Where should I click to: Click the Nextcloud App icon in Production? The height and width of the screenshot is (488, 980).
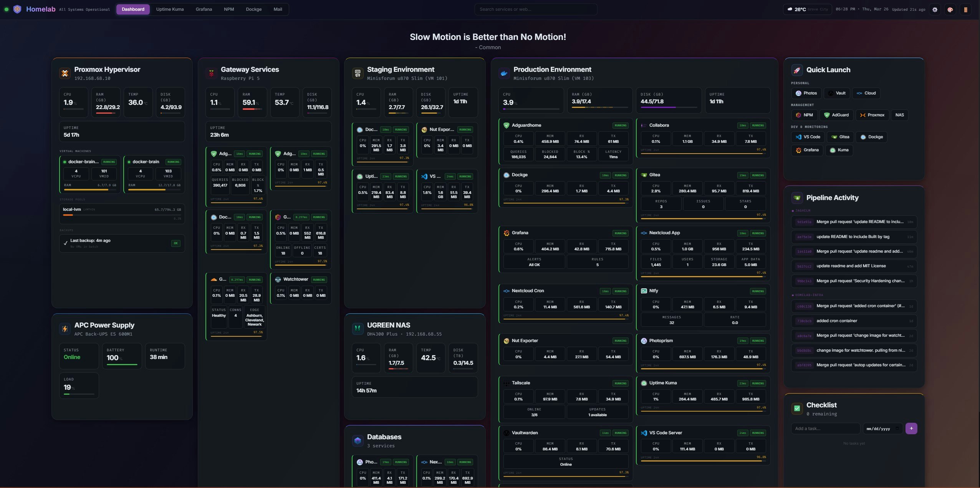[x=644, y=233]
